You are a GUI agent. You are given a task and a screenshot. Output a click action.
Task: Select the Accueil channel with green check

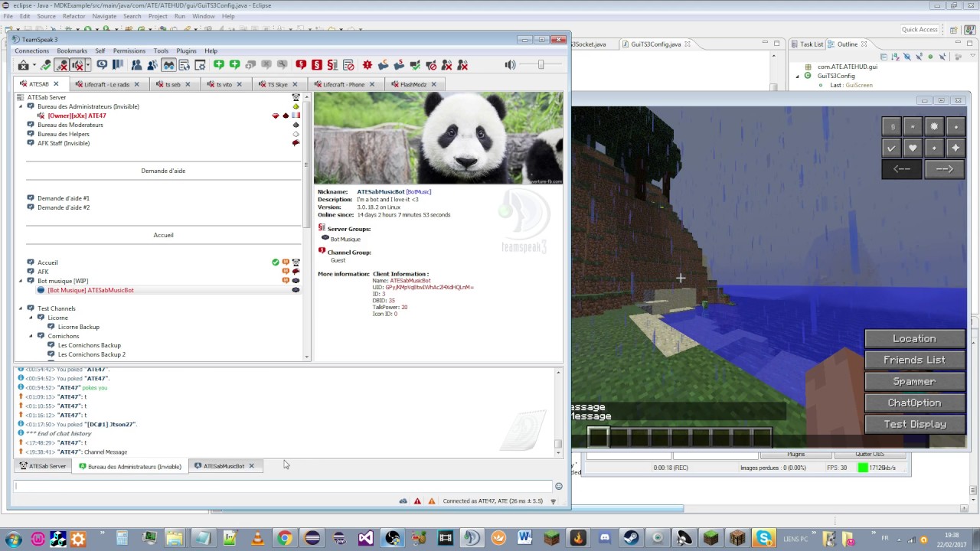pos(47,262)
